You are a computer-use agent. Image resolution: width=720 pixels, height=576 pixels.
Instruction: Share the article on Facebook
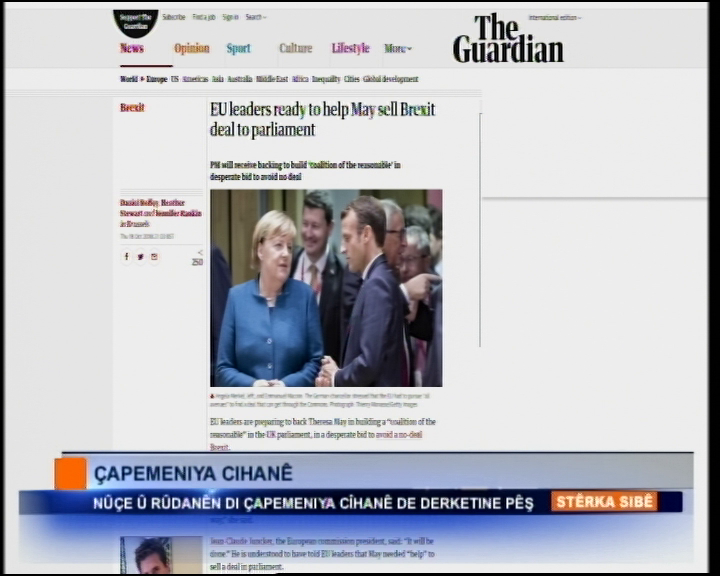[x=127, y=256]
